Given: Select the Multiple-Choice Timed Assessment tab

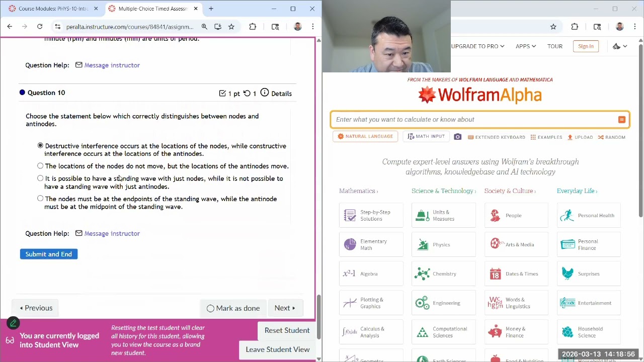Looking at the screenshot, I should pos(152,9).
